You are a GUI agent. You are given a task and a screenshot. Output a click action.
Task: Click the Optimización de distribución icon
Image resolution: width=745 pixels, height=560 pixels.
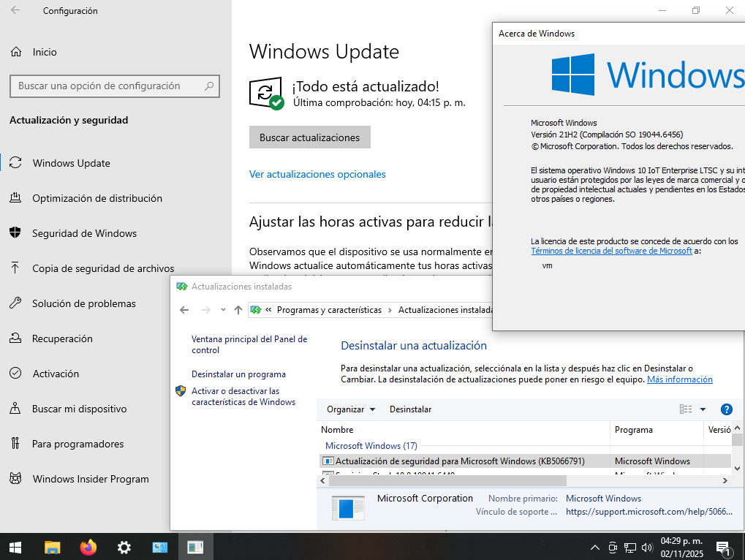15,197
